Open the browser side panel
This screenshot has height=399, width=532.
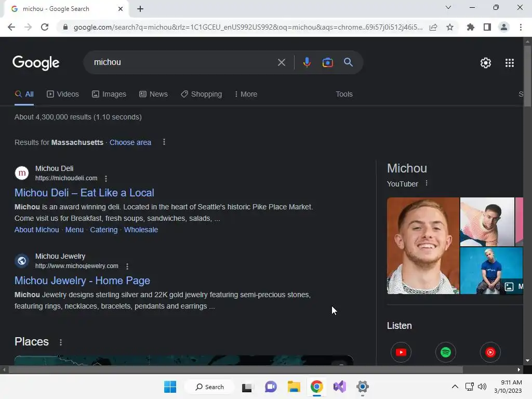pos(487,27)
